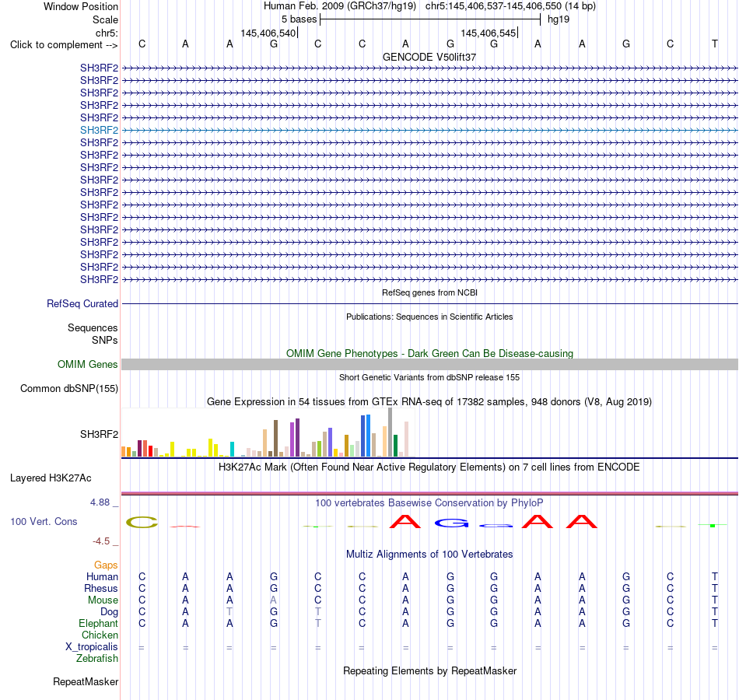739x700 pixels.
Task: Click the faded mismatched A in Mouse row
Action: coord(273,600)
